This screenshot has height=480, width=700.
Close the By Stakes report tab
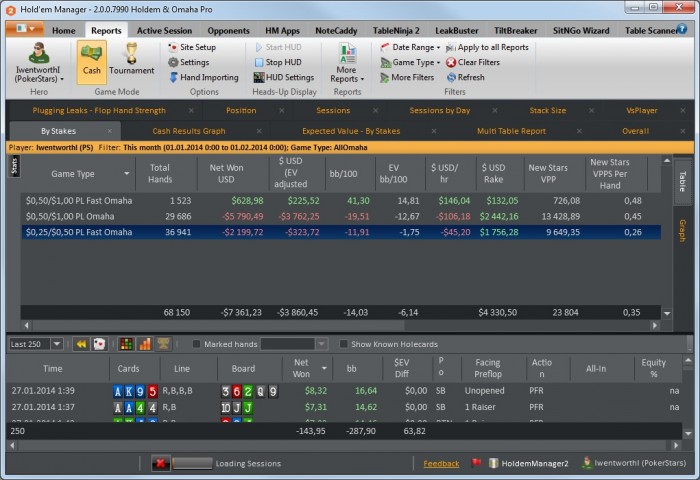pyautogui.click(x=109, y=131)
